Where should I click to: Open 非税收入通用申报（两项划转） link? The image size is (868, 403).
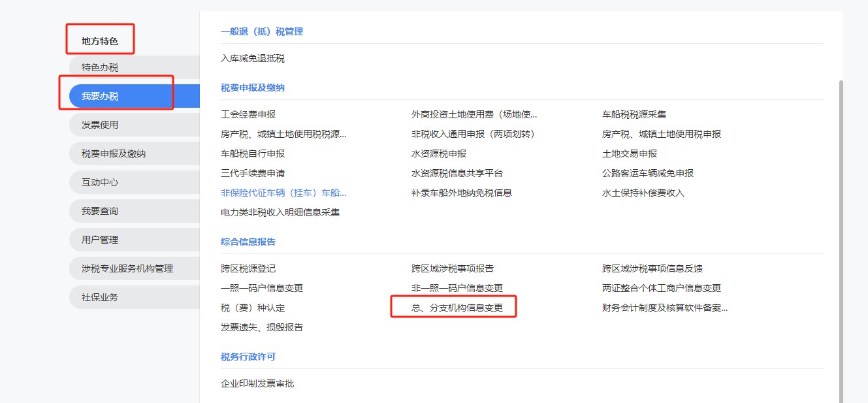474,134
